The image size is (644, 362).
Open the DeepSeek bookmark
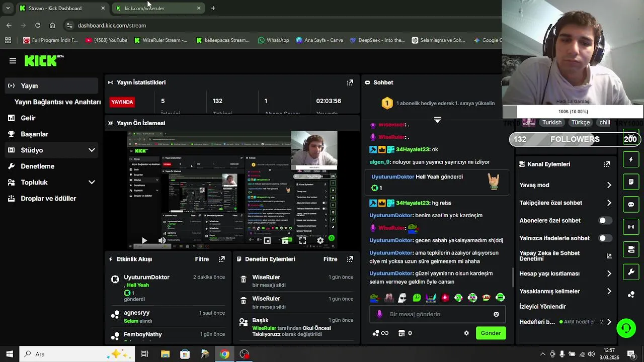(377, 40)
